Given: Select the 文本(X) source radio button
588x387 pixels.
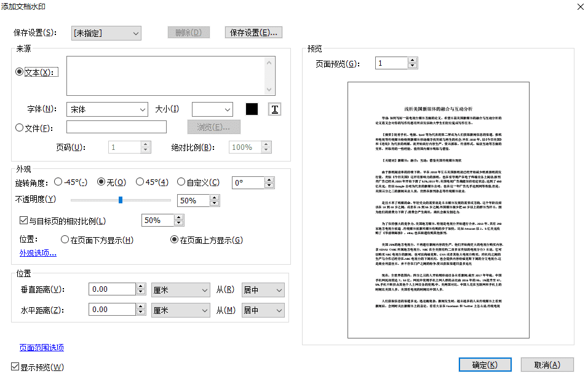Looking at the screenshot, I should pos(20,71).
